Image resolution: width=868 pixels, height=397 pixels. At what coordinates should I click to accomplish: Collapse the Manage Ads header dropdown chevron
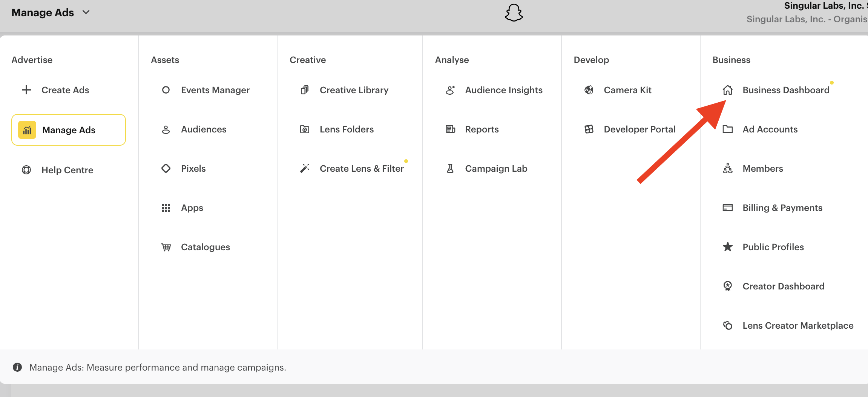point(86,12)
